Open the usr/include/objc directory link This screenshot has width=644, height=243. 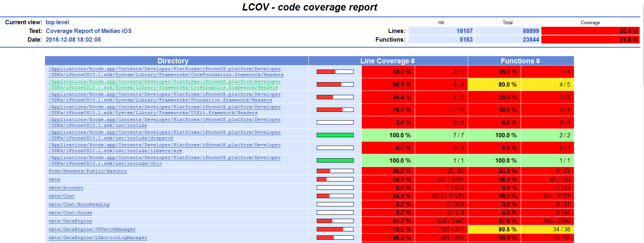coord(164,161)
